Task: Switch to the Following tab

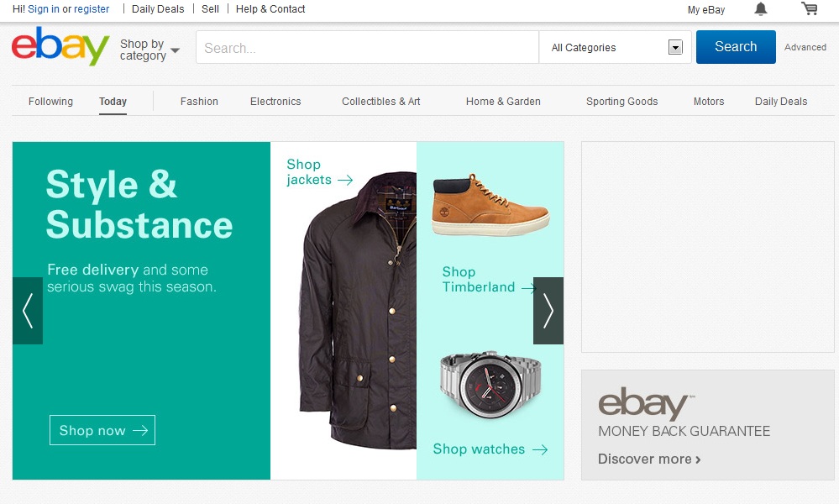Action: pyautogui.click(x=51, y=101)
